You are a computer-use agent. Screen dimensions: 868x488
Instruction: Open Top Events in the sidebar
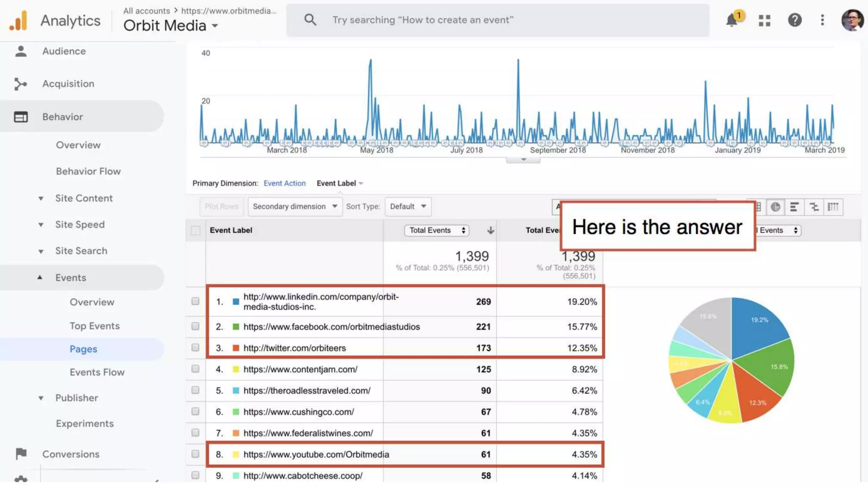(95, 326)
